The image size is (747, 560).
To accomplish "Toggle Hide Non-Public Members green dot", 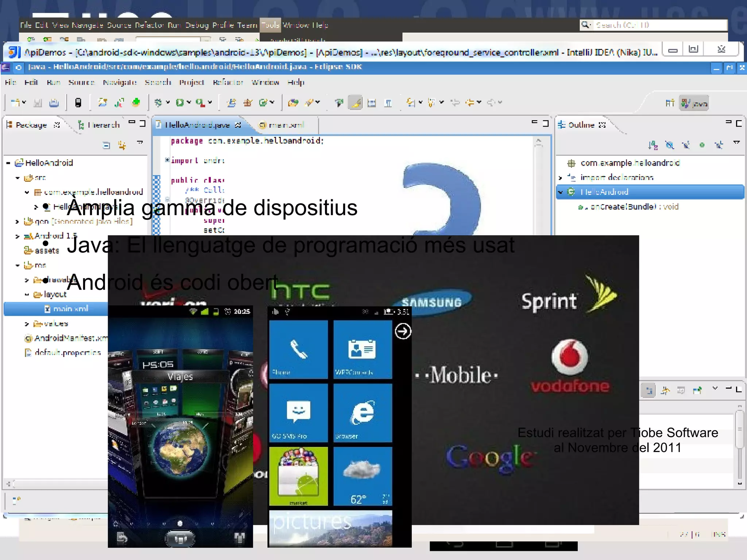I will click(x=702, y=145).
